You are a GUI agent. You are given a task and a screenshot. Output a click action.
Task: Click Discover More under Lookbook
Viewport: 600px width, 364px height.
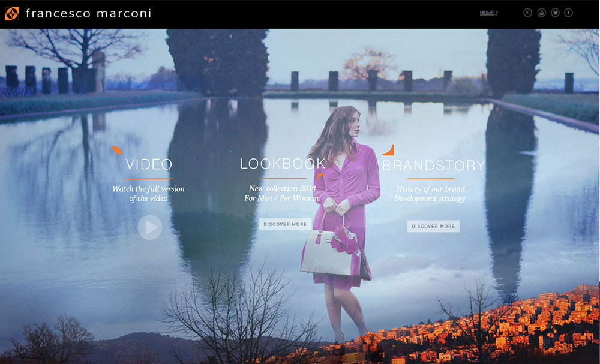285,224
